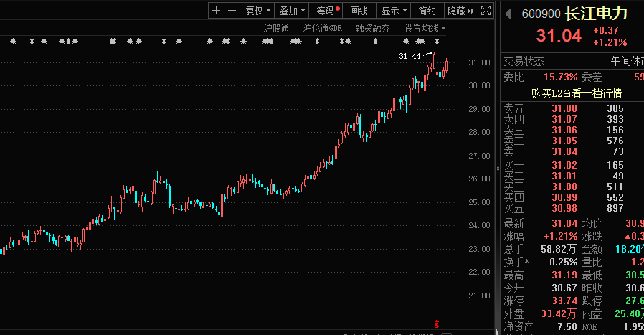Toggle 简约 simplified view mode

click(427, 11)
